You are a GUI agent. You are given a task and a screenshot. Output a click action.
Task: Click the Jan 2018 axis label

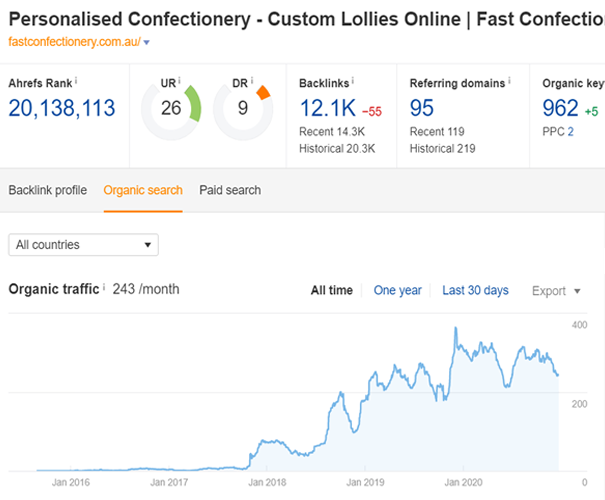267,482
